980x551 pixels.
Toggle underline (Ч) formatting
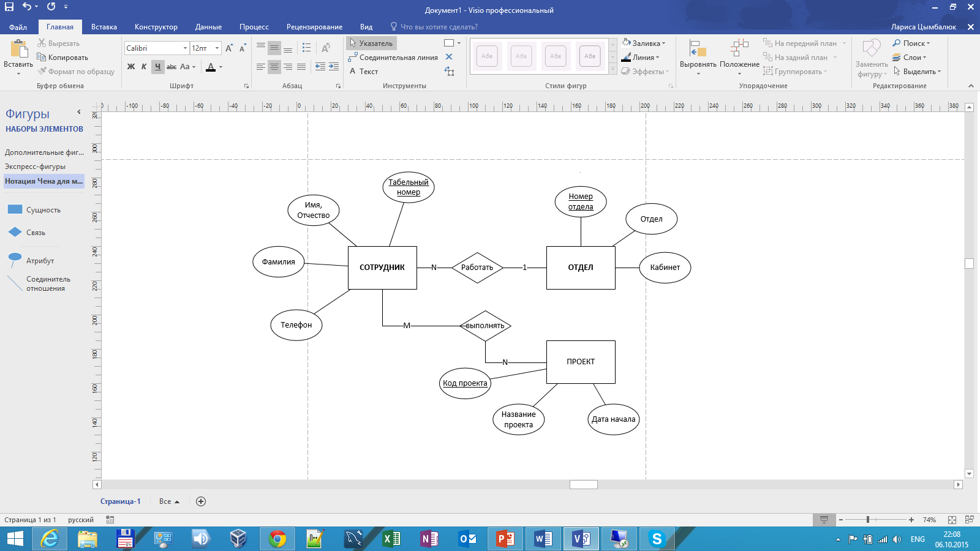coord(158,67)
